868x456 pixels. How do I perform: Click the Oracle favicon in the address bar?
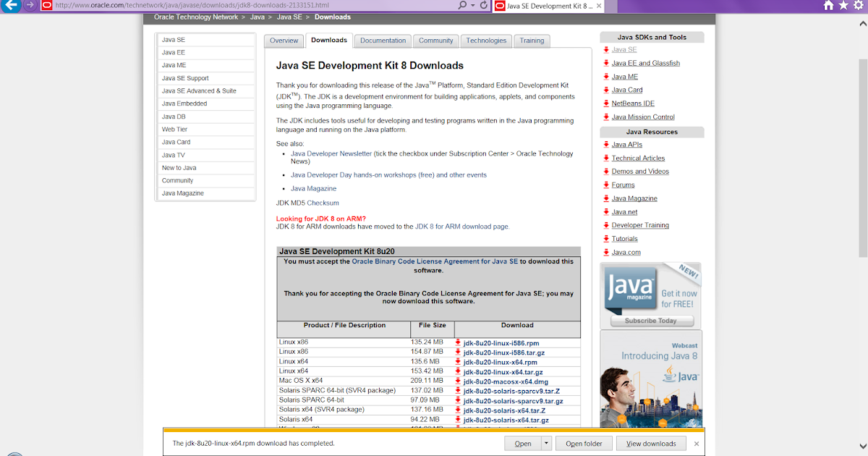(x=47, y=5)
